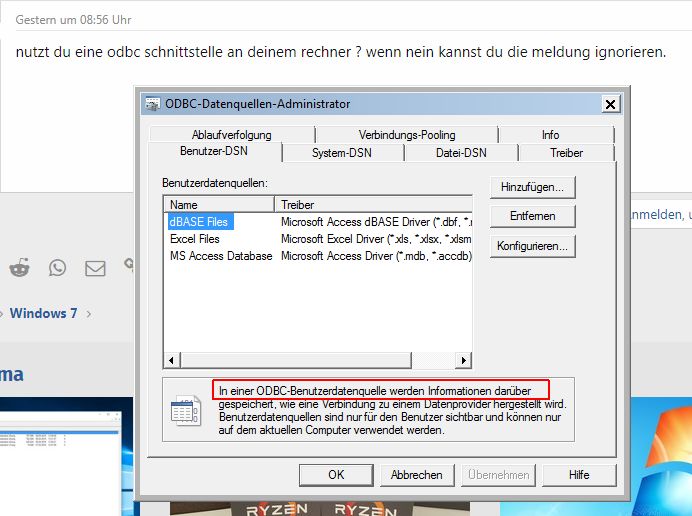
Task: Switch to the Treiber tab
Action: (567, 153)
